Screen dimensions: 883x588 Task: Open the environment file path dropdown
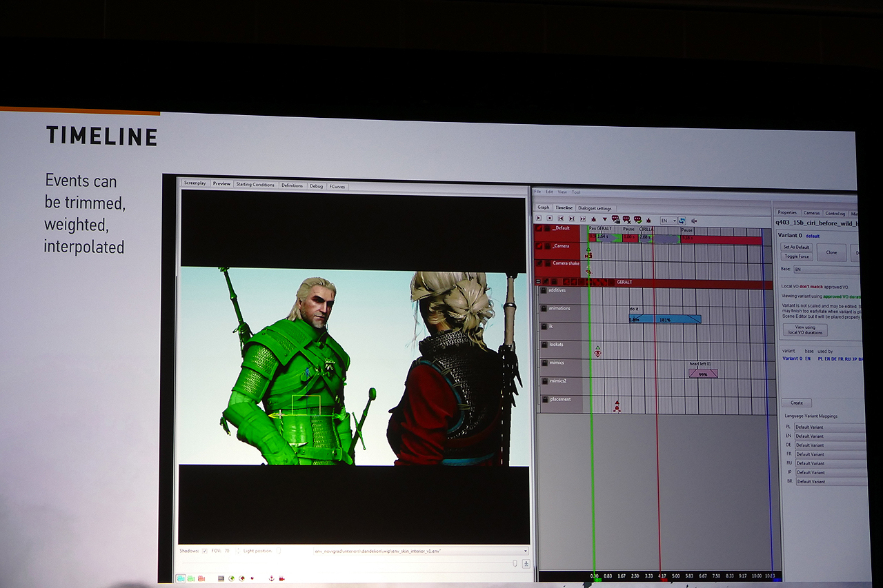419,551
